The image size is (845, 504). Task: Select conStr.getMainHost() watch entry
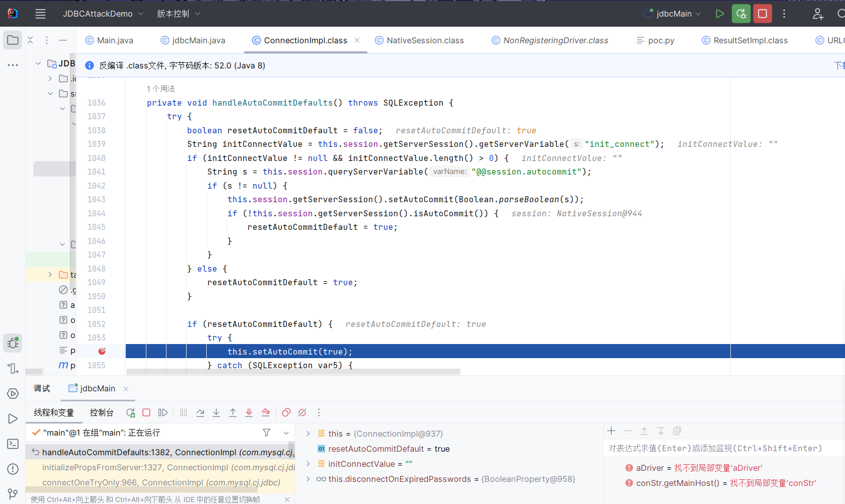(720, 483)
